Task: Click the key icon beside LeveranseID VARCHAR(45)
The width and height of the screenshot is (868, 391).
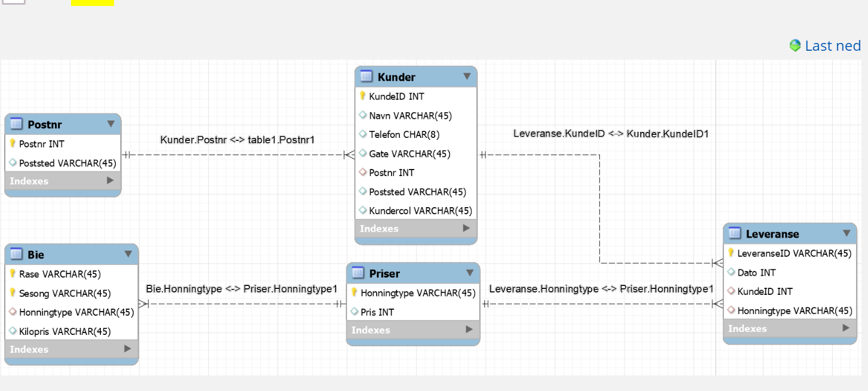Action: [x=731, y=253]
